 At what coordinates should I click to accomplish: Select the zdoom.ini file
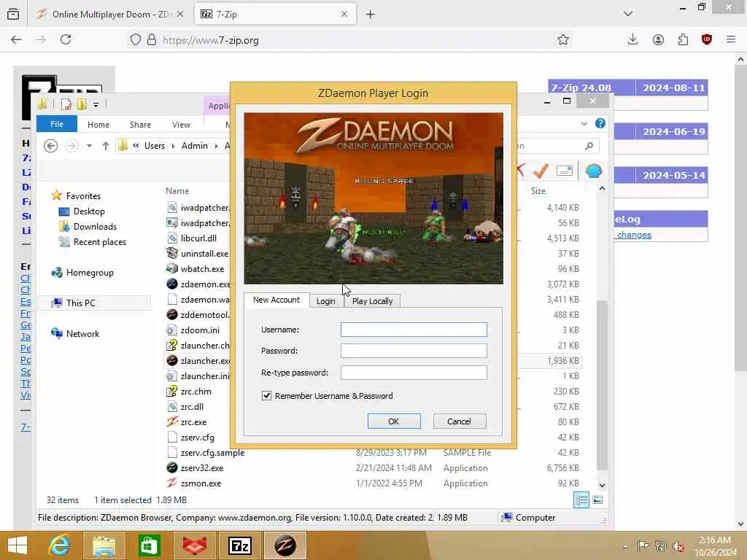click(200, 330)
